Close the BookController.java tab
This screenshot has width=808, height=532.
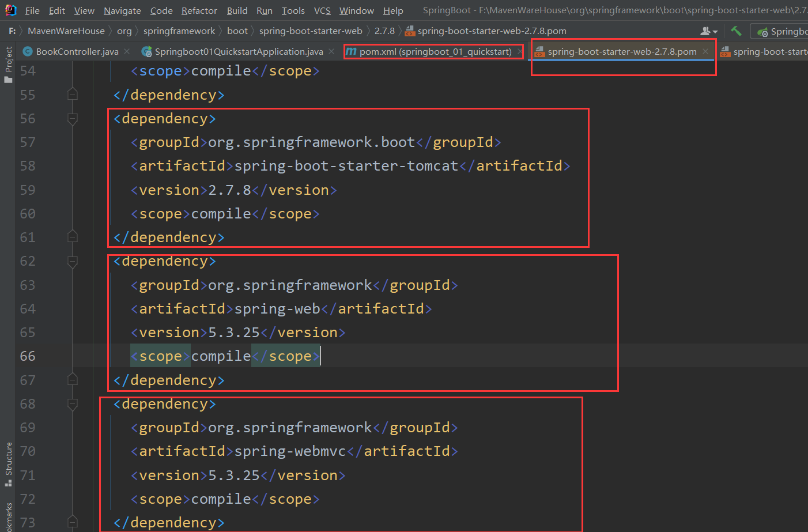click(x=127, y=51)
